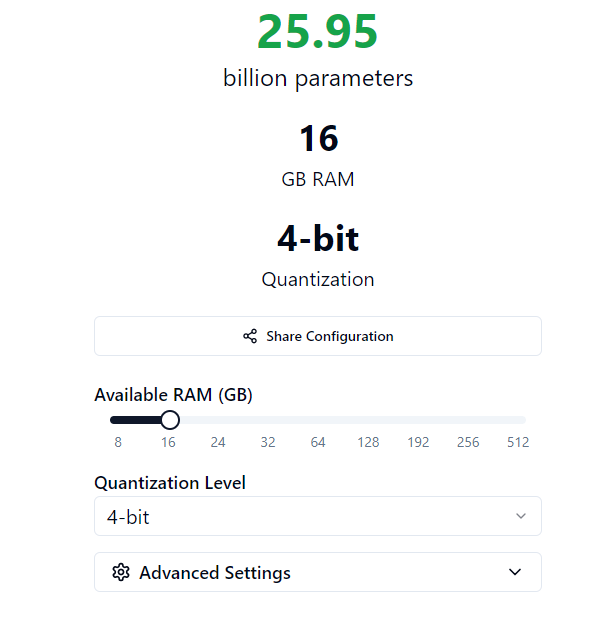Set RAM slider to the 8 GB mark
The image size is (603, 619).
[118, 420]
